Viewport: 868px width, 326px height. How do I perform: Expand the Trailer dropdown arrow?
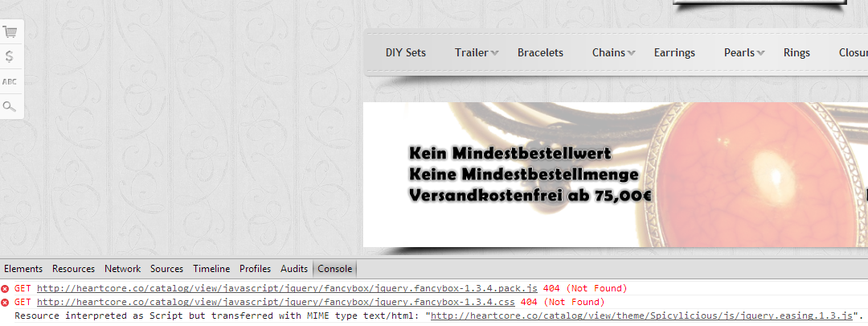pos(495,53)
